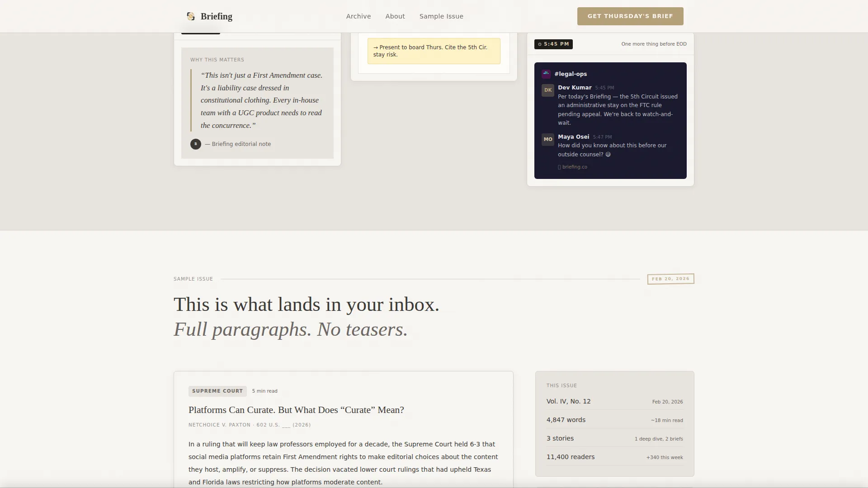This screenshot has height=488, width=868.
Task: Click the '— Briefing editorial note' caption
Action: (x=238, y=144)
